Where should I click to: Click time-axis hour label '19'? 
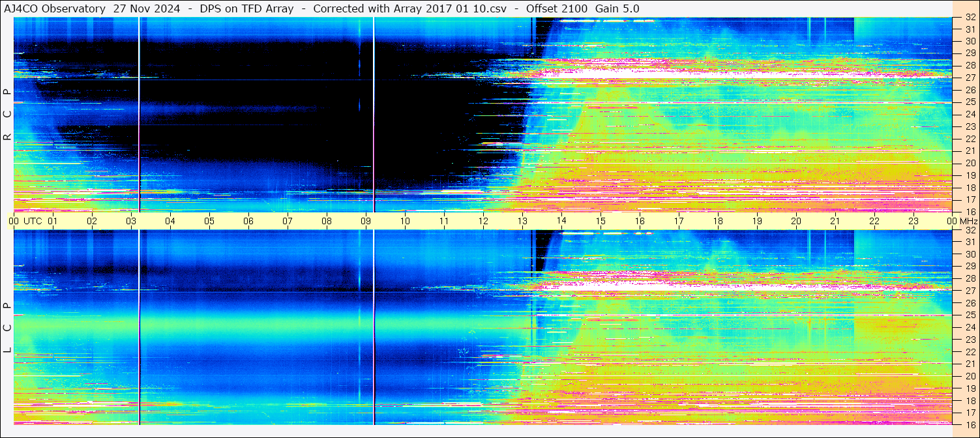pos(757,221)
